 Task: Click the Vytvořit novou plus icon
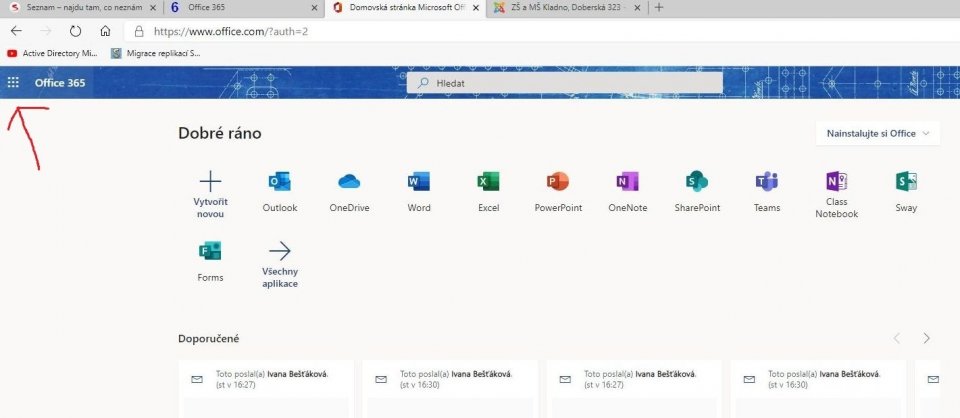coord(210,181)
